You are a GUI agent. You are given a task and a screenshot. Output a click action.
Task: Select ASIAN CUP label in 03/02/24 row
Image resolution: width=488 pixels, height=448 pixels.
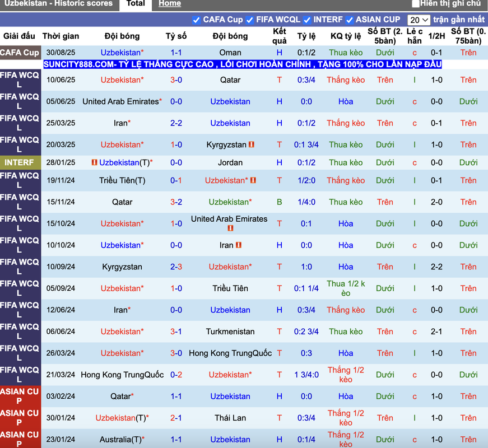tap(20, 396)
